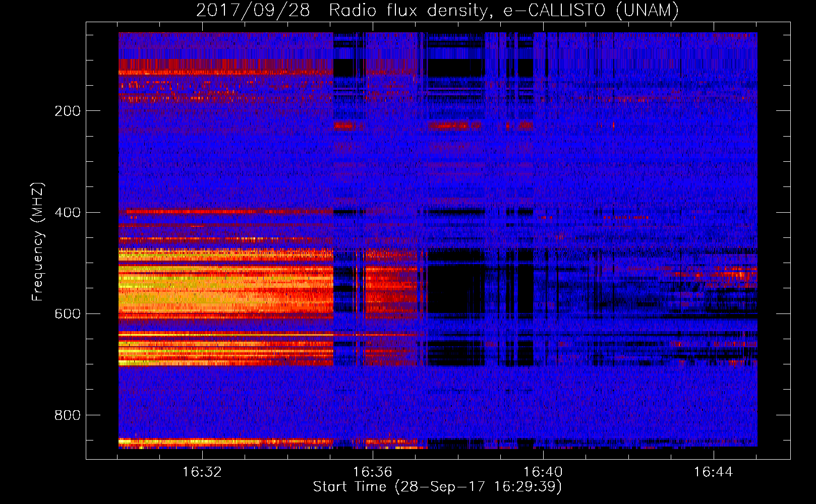Click the '16:36' time tick label
This screenshot has height=504, width=816.
373,472
